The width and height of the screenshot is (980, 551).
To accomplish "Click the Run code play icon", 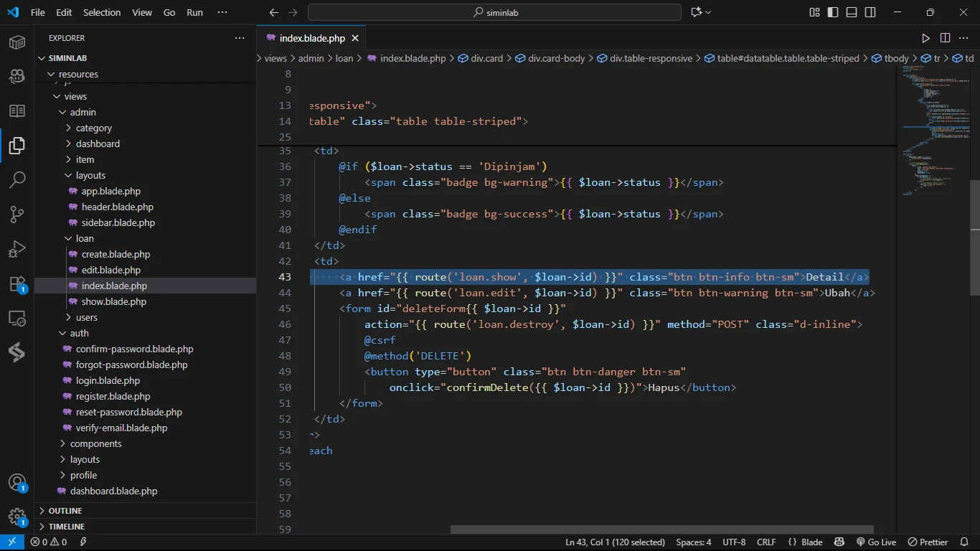I will [925, 38].
